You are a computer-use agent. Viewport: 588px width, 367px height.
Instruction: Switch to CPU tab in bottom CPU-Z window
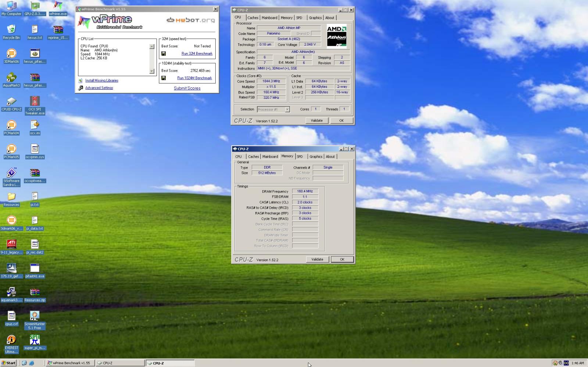239,156
